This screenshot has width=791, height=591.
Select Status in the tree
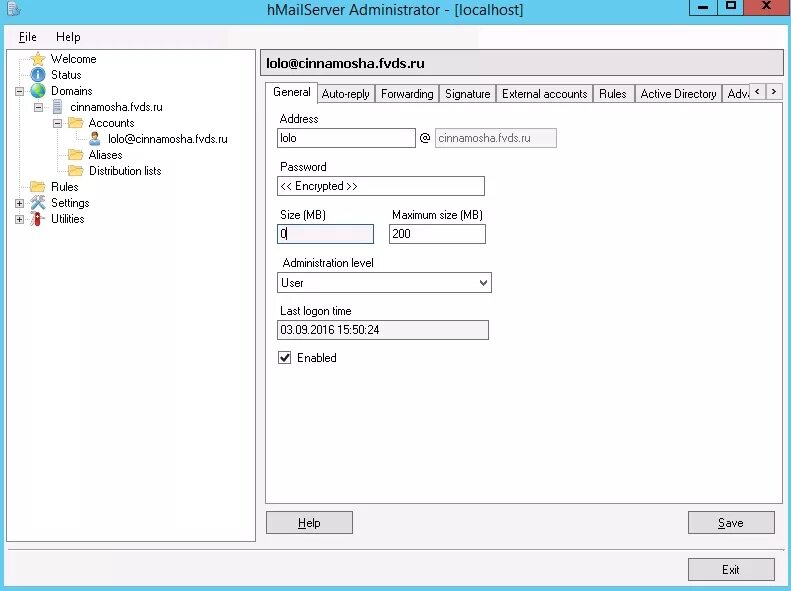[x=66, y=75]
